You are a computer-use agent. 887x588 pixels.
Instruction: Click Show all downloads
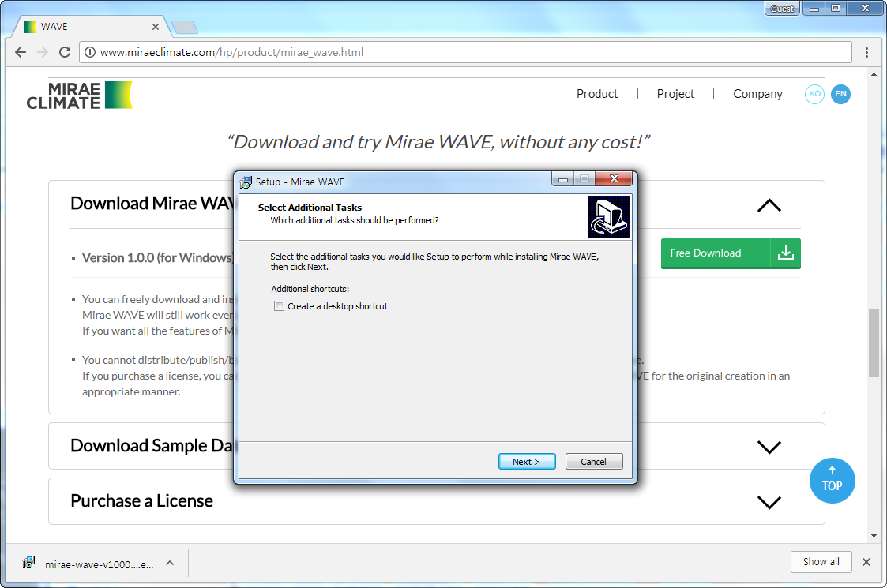[x=821, y=561]
